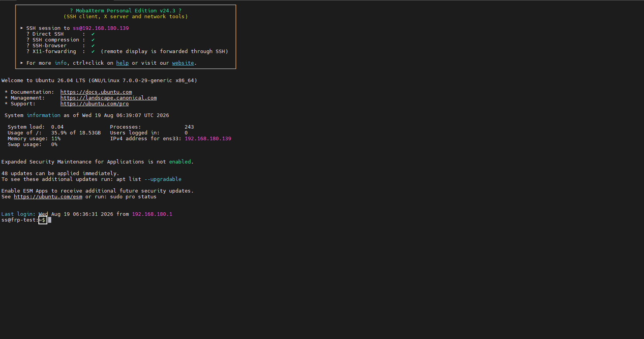Open the https://landscape.canonical.com management link
The height and width of the screenshot is (339, 644).
[109, 98]
